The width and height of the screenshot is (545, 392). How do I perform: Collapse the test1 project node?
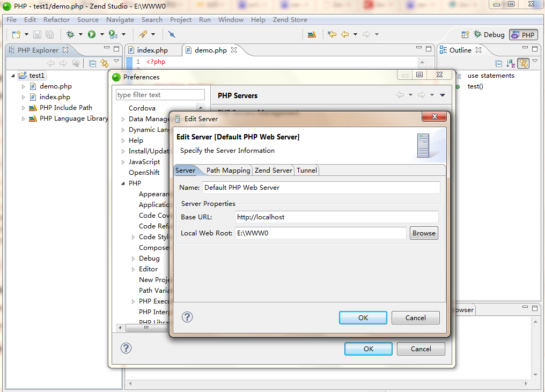click(x=13, y=76)
